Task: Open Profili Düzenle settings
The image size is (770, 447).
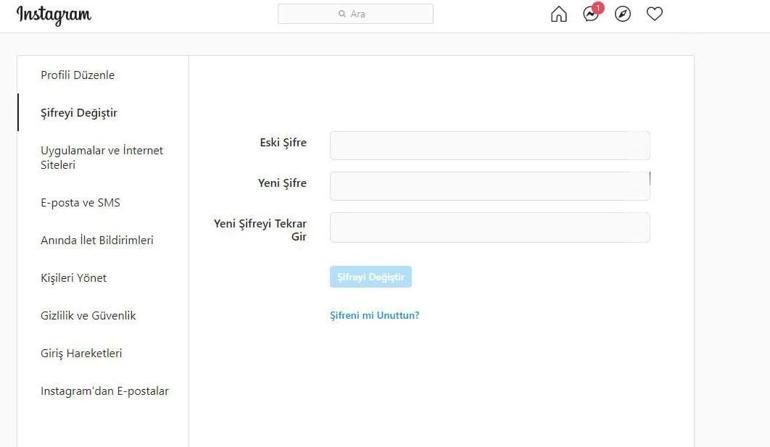Action: [77, 75]
